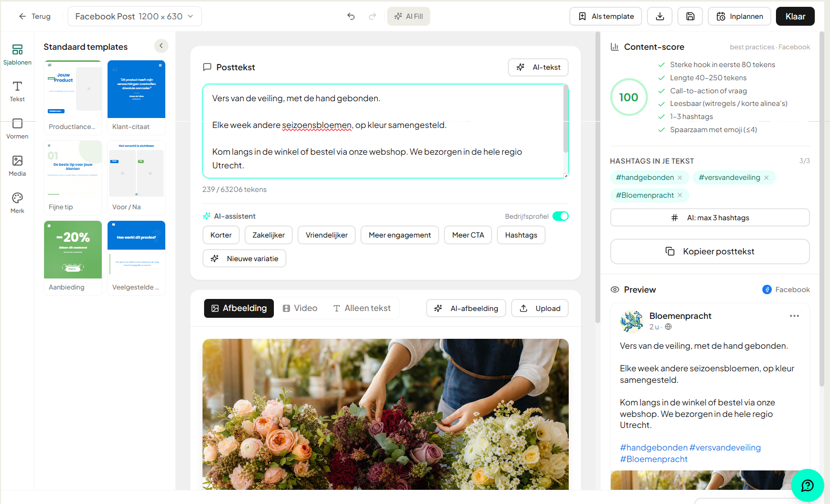The image size is (830, 504).
Task: Click the Hashtags AI option
Action: pos(521,235)
